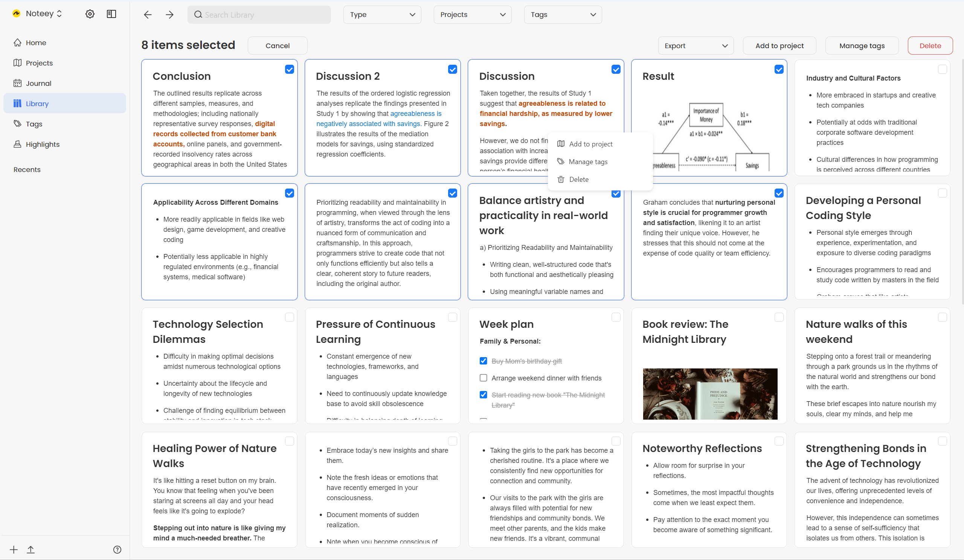Click the Highlights marker icon

(18, 144)
